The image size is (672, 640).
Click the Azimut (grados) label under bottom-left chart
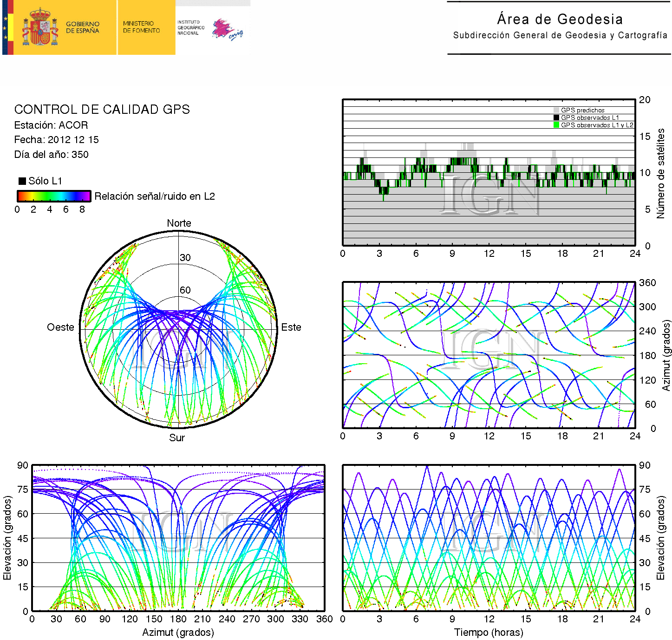[x=178, y=632]
